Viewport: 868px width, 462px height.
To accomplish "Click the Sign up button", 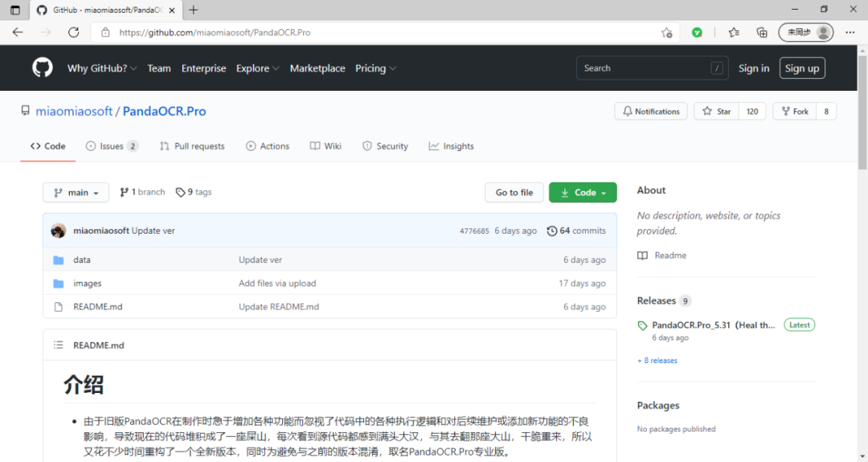I will point(802,68).
